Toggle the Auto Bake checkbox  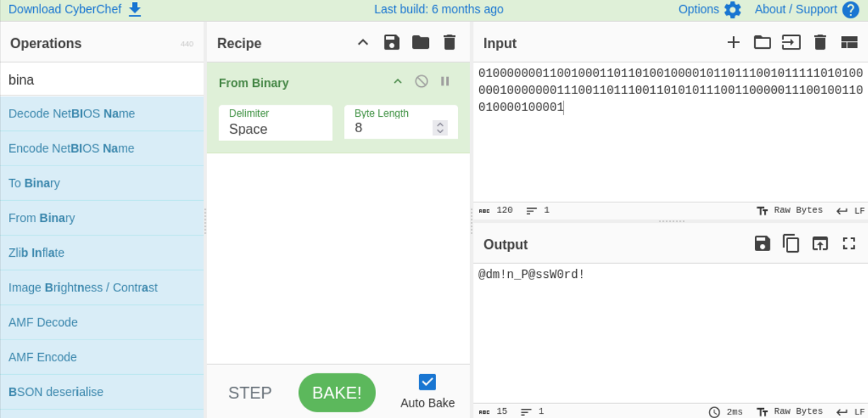pos(427,382)
